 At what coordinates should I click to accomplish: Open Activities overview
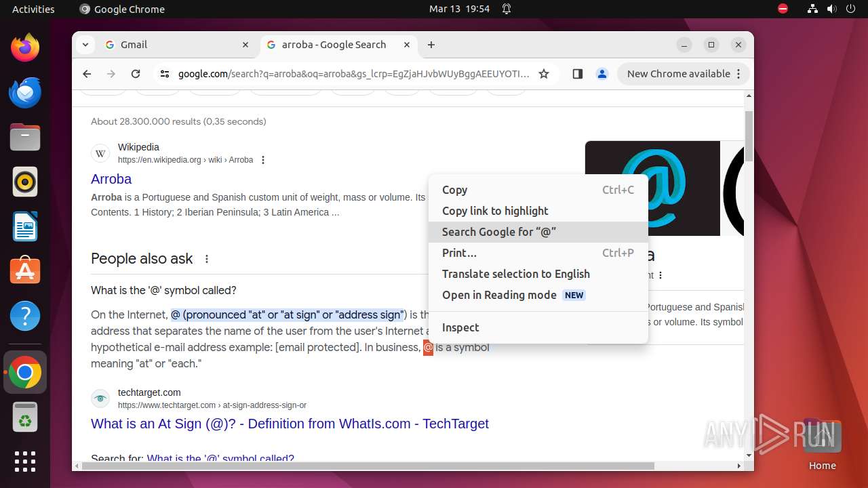[33, 9]
